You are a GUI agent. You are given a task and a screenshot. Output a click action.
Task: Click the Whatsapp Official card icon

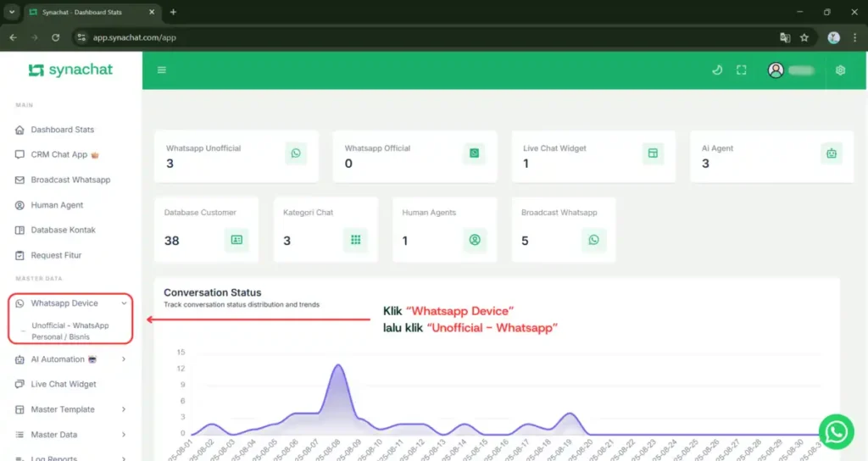[474, 153]
